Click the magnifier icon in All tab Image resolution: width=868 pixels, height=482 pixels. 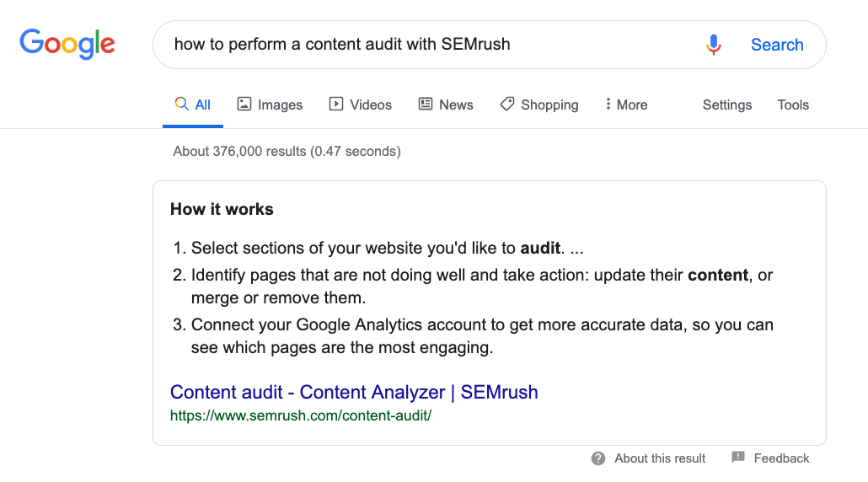tap(181, 104)
